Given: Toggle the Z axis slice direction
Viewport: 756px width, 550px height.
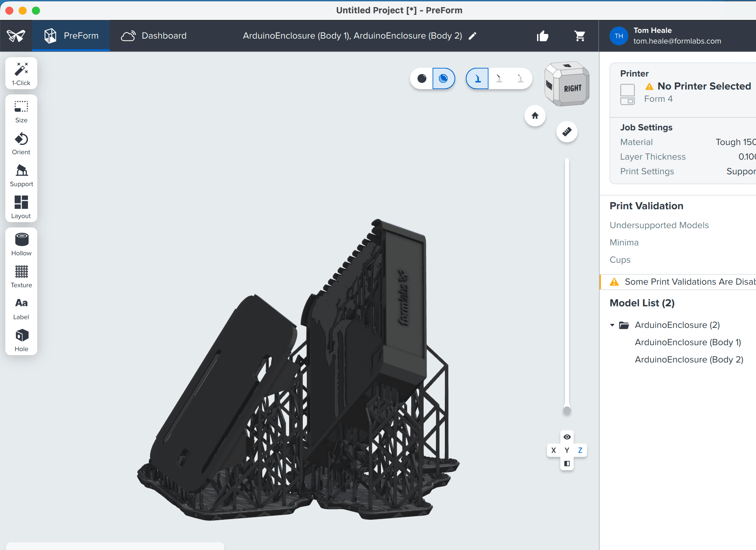Looking at the screenshot, I should (x=580, y=450).
